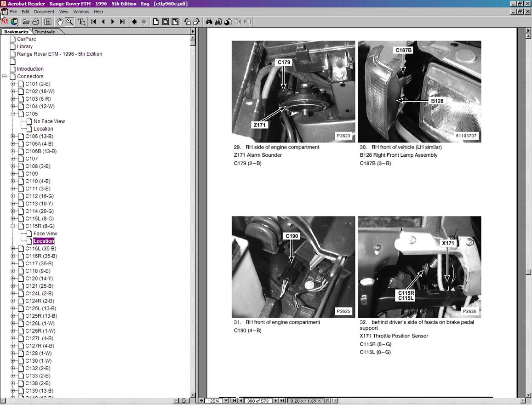Collapse the C115R (8-G) tree node

click(x=13, y=226)
